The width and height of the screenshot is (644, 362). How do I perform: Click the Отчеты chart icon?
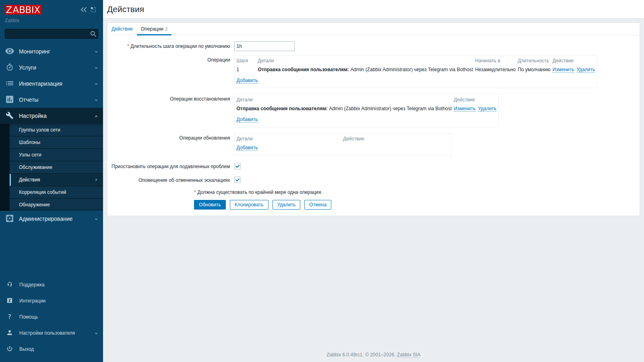pos(10,100)
